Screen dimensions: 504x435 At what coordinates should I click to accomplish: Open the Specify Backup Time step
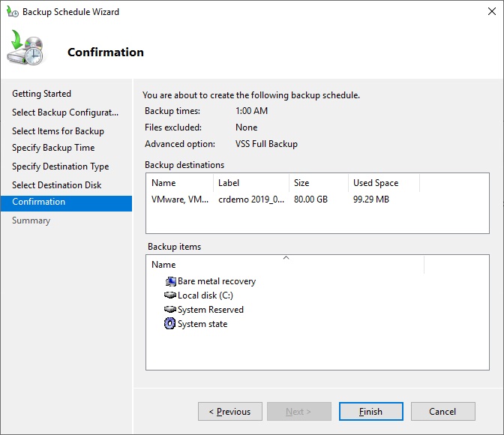pos(53,148)
